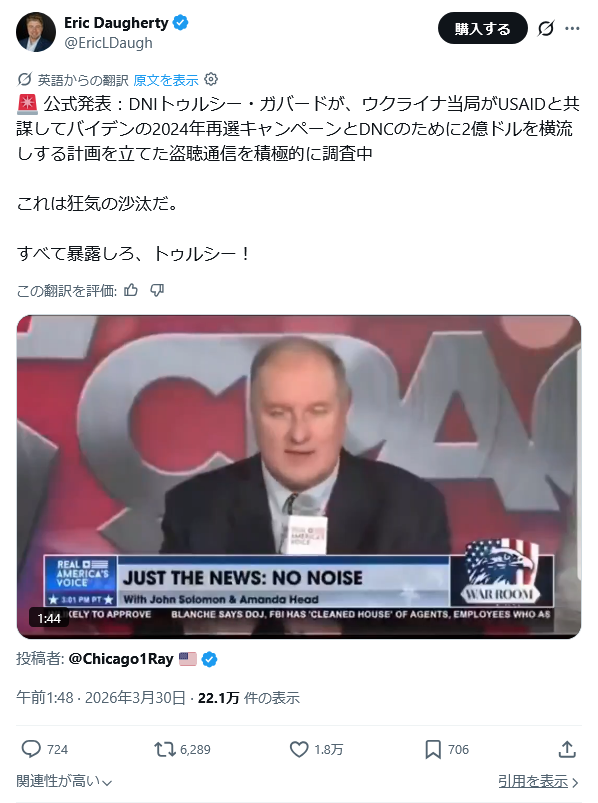Click the verified badge next to Eric Daugherty
This screenshot has width=598, height=803.
click(x=180, y=23)
